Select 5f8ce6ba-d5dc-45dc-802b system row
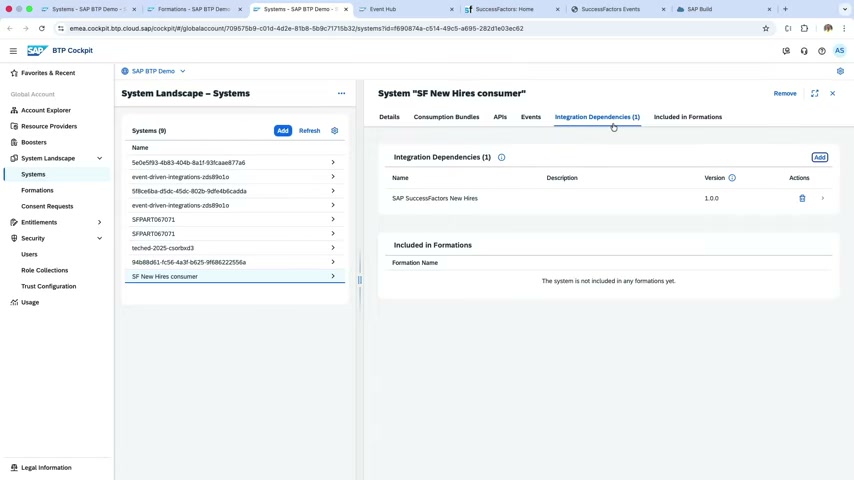854x480 pixels. pyautogui.click(x=234, y=191)
